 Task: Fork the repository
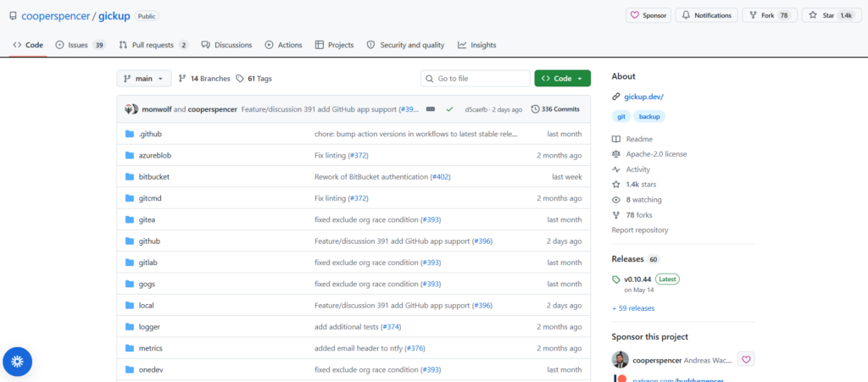tap(769, 15)
